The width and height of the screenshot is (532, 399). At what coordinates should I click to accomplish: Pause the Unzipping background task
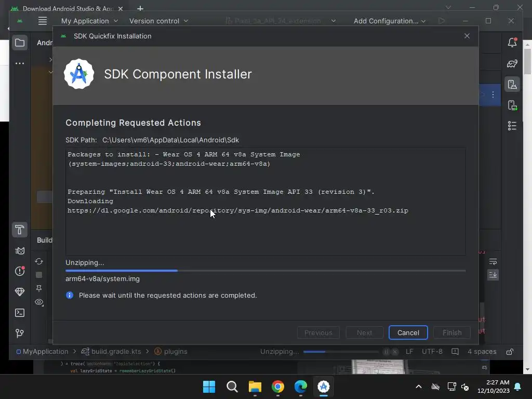pos(386,352)
